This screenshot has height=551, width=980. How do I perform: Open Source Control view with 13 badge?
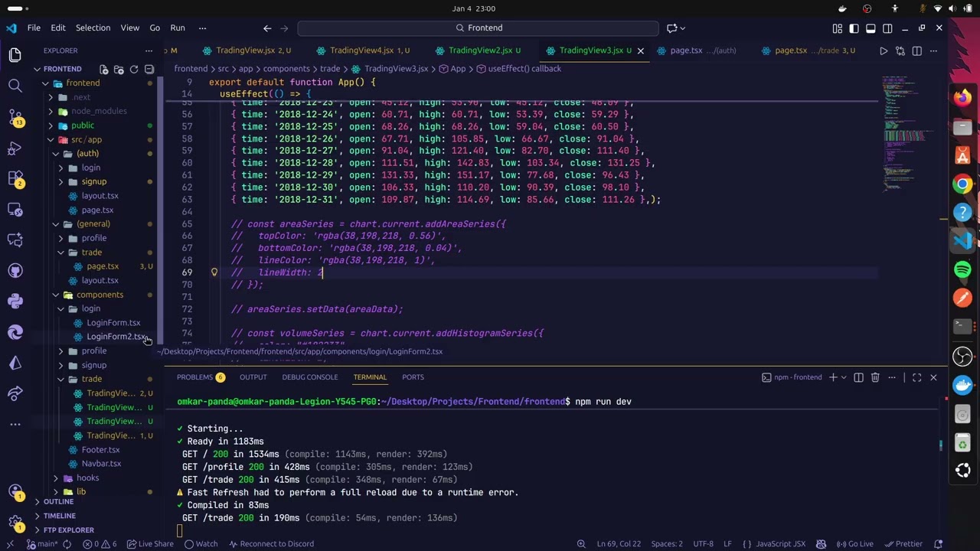pos(15,117)
